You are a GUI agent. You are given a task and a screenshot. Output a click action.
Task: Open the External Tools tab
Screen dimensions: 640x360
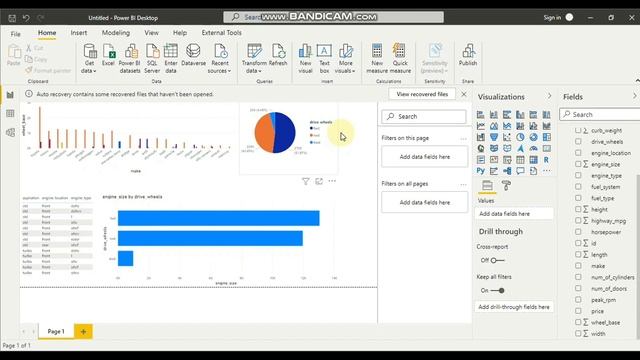click(x=222, y=33)
